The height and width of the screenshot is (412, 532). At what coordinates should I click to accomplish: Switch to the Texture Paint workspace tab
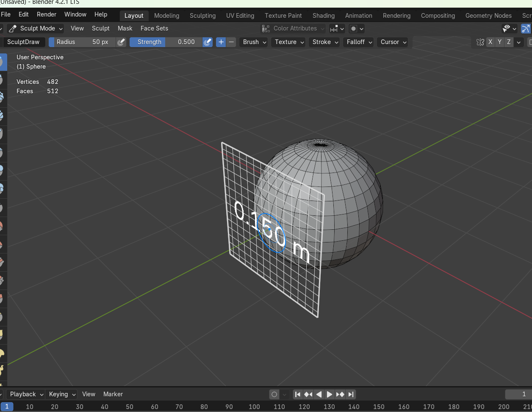(283, 16)
